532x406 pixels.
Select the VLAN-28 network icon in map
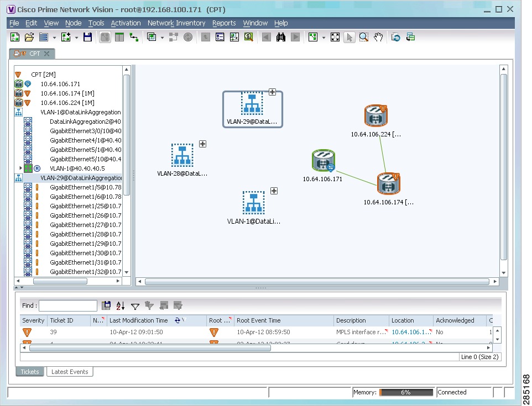click(x=182, y=155)
